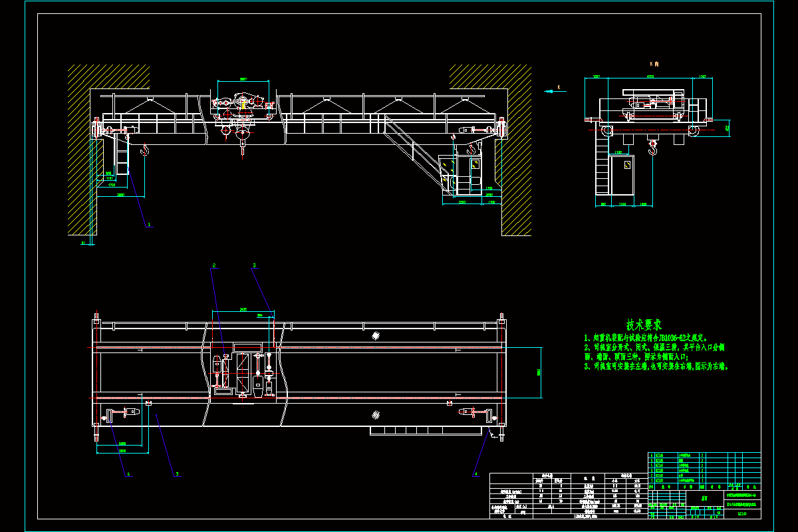Click part callout number 2 in plan view
Viewport: 798px width, 532px height.
(x=214, y=266)
